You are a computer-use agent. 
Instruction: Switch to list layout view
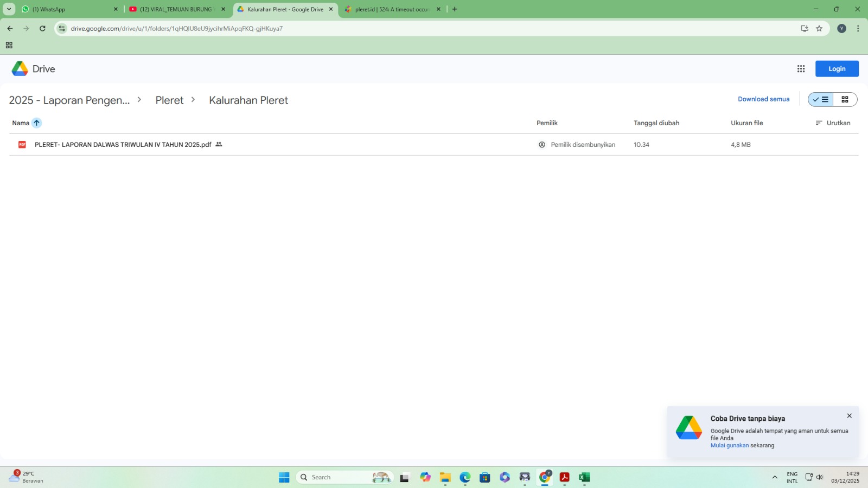click(821, 100)
